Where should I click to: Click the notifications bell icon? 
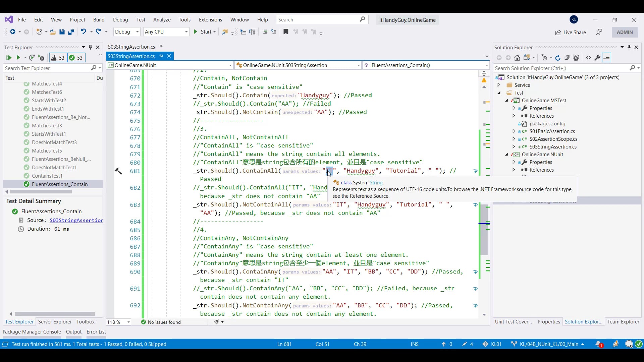[598, 344]
